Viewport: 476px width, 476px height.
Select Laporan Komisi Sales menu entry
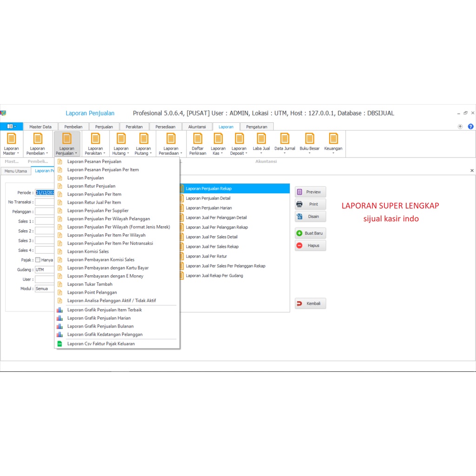tap(117, 251)
